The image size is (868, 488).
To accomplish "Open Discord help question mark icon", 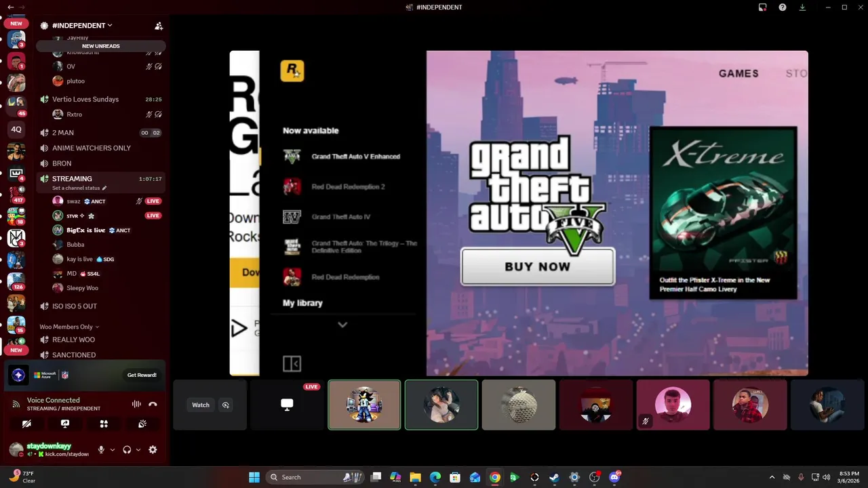I will click(x=783, y=7).
